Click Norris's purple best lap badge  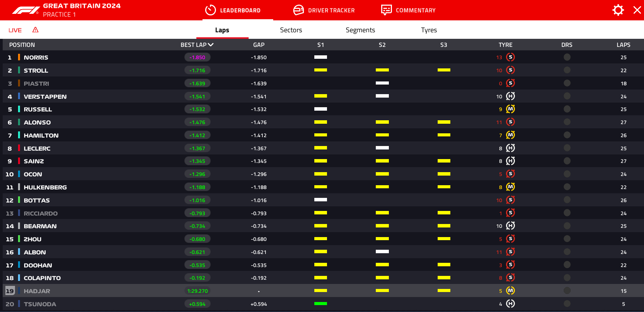[x=198, y=57]
